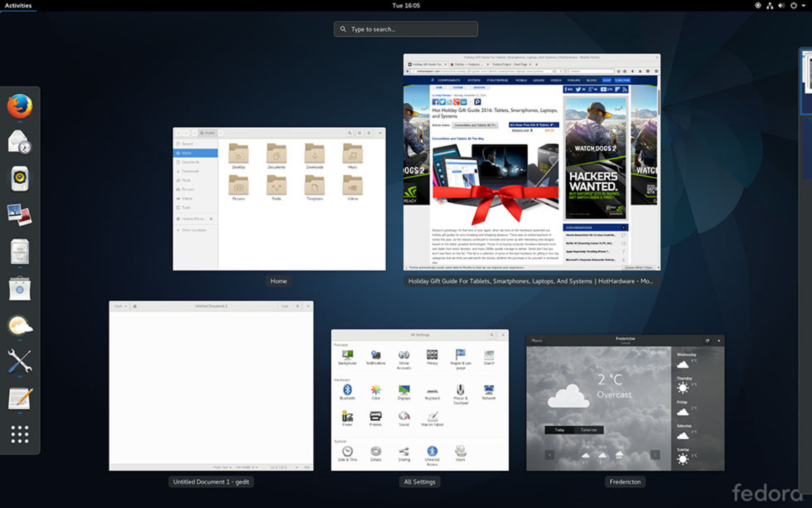Viewport: 812px width, 508px height.
Task: Open Network in All Settings
Action: [x=489, y=392]
